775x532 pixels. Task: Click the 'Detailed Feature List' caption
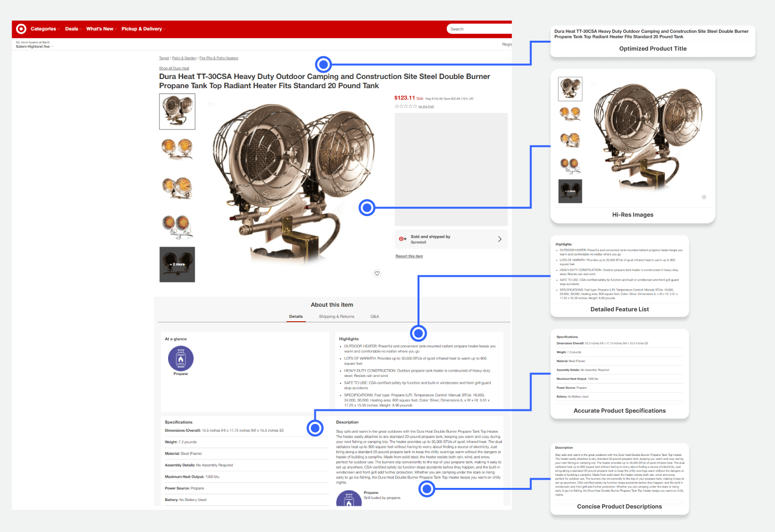620,309
